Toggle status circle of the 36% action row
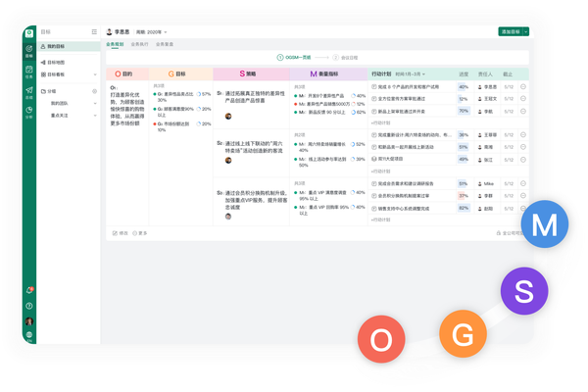588x392 pixels. coord(374,134)
